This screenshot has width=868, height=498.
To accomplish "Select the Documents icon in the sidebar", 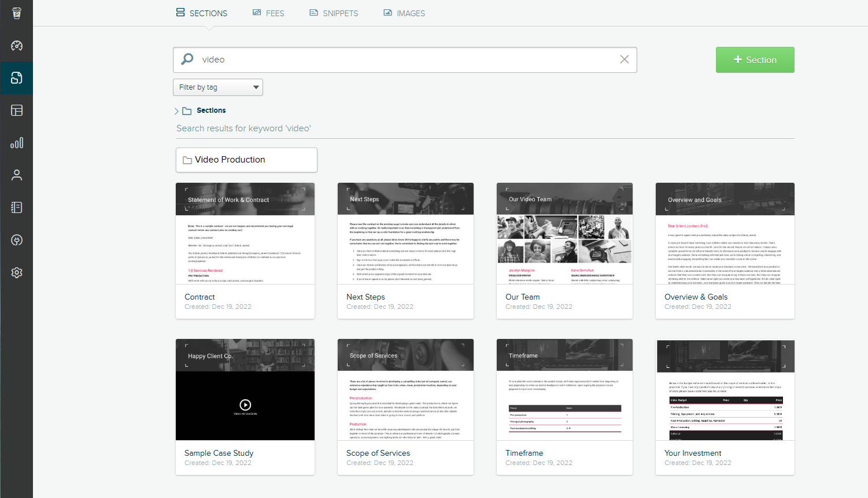I will 16,78.
